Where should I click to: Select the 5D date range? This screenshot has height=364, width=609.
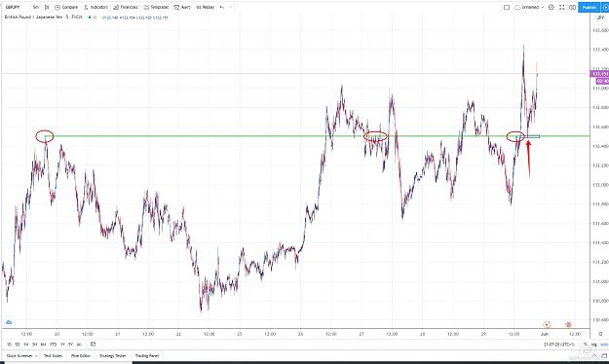[18, 345]
